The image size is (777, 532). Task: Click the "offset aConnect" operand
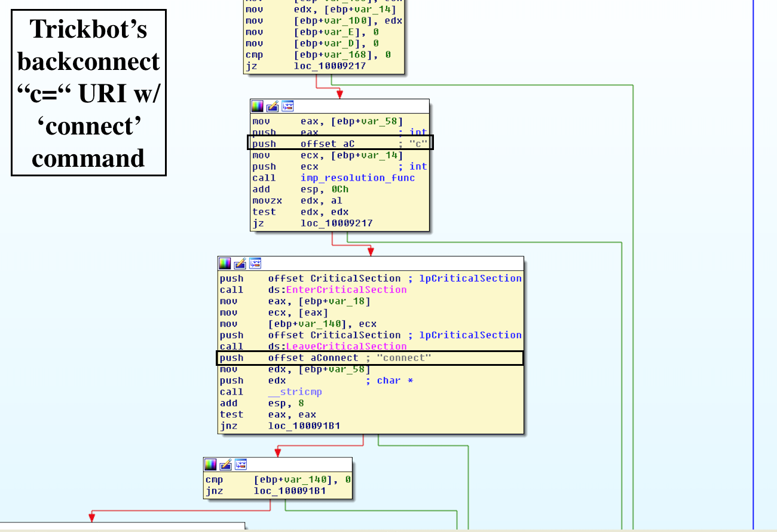[x=313, y=358]
